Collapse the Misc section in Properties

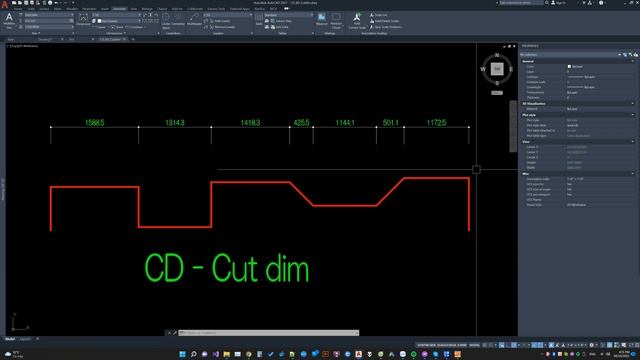633,173
